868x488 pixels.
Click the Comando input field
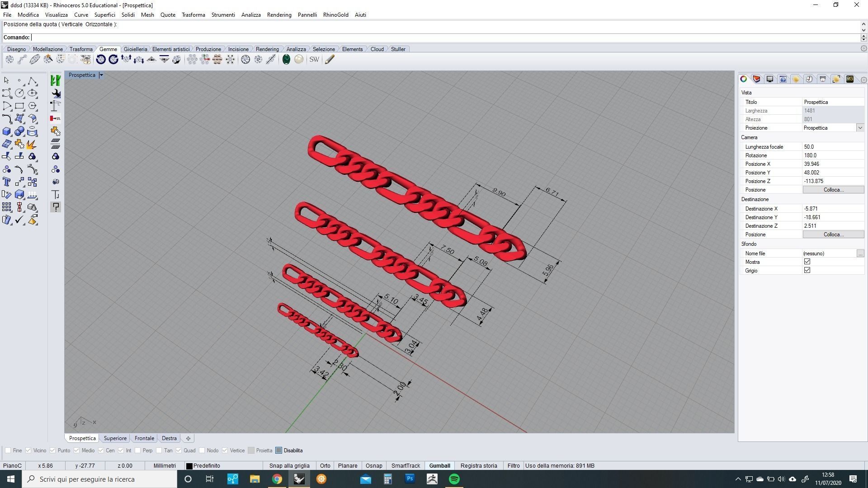[445, 38]
